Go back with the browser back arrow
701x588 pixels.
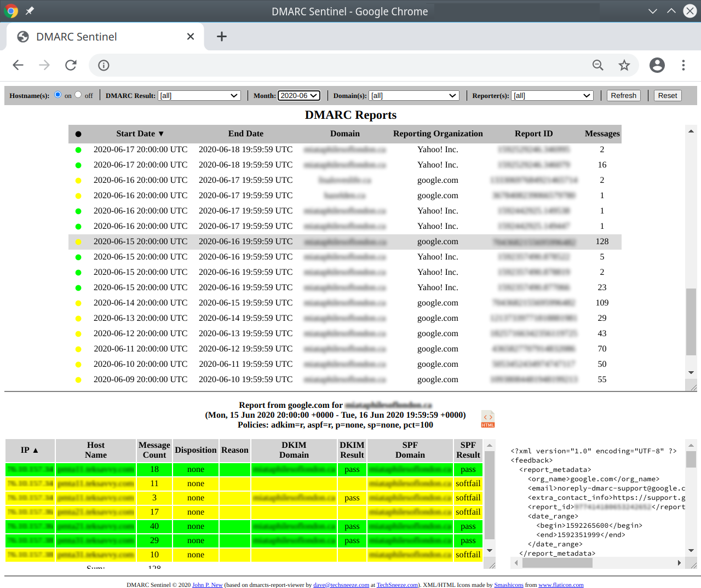point(18,65)
